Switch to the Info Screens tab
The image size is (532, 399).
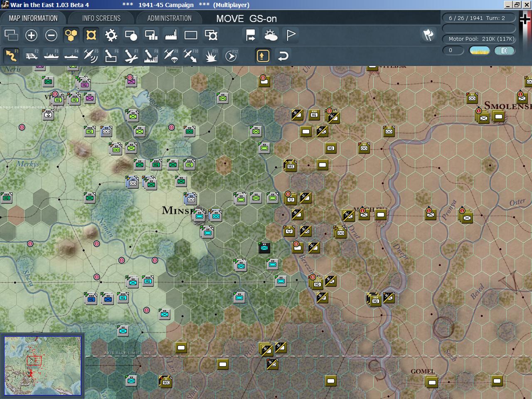click(x=101, y=18)
